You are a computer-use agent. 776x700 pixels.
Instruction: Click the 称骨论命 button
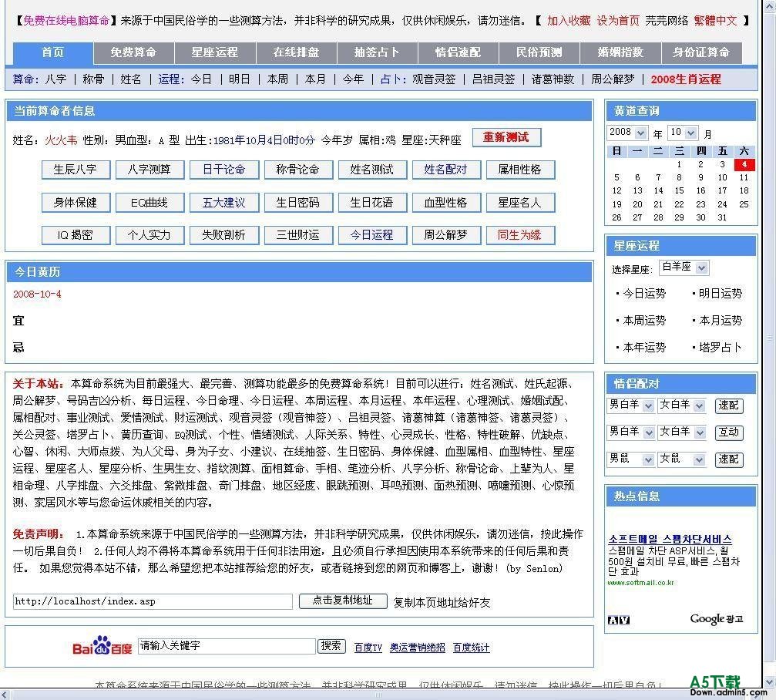(298, 170)
